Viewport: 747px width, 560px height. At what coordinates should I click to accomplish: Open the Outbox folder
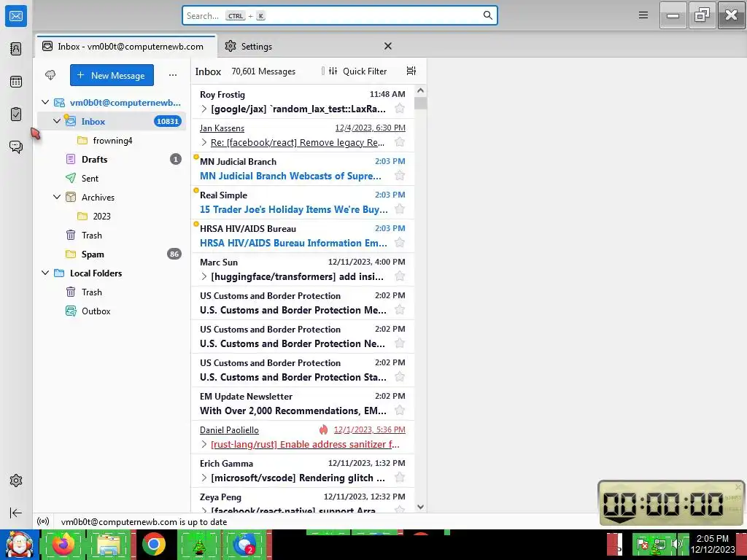point(112,311)
